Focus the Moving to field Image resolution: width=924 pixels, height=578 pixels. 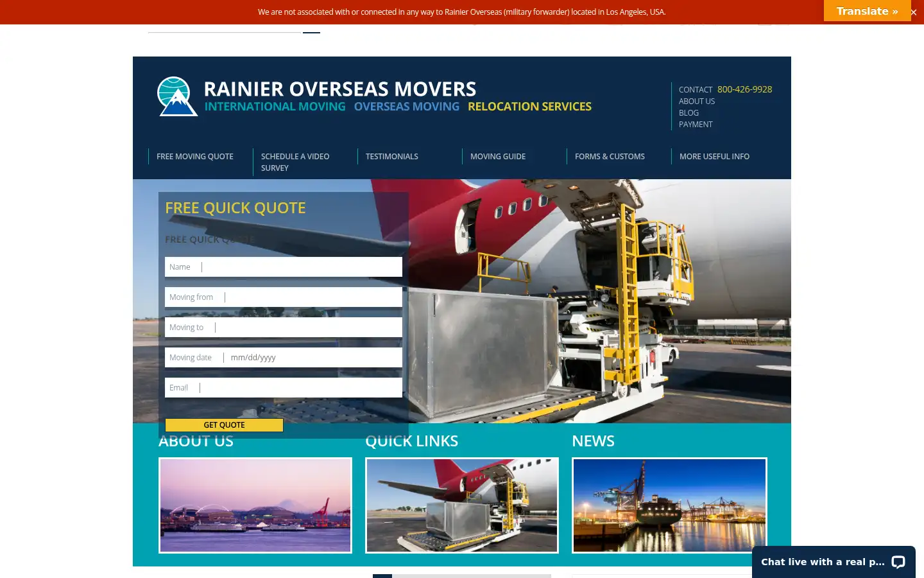tap(284, 328)
